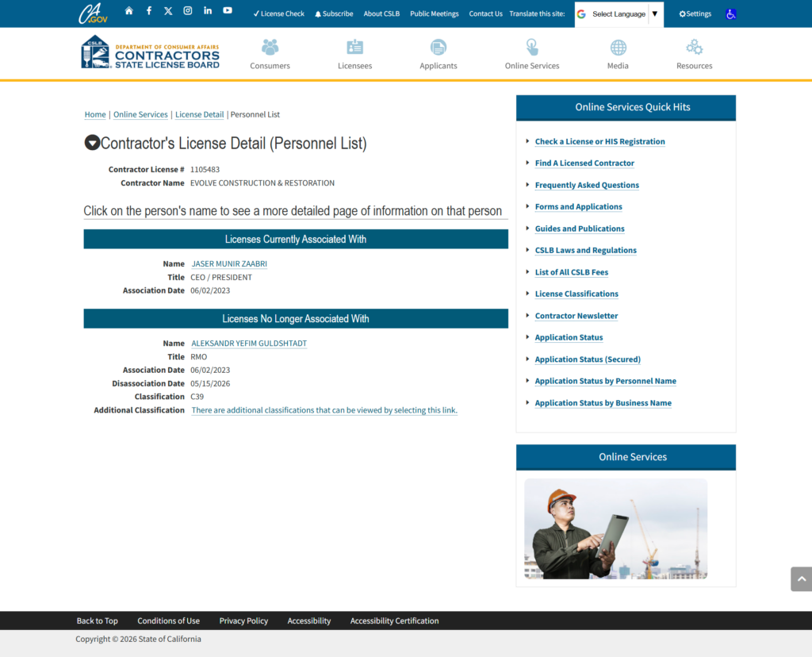Image resolution: width=812 pixels, height=657 pixels.
Task: Open the CSLB Facebook page icon
Action: [x=148, y=11]
